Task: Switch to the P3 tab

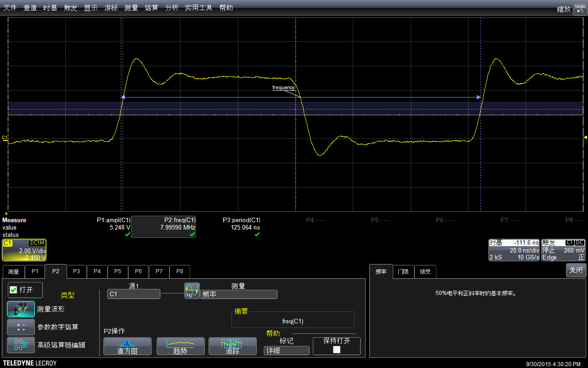Action: tap(76, 271)
